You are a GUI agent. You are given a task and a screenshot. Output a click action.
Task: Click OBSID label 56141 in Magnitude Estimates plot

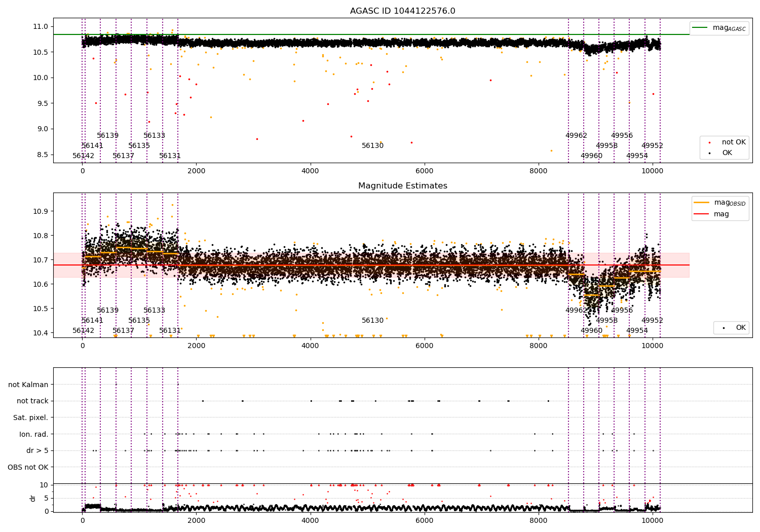coord(92,321)
